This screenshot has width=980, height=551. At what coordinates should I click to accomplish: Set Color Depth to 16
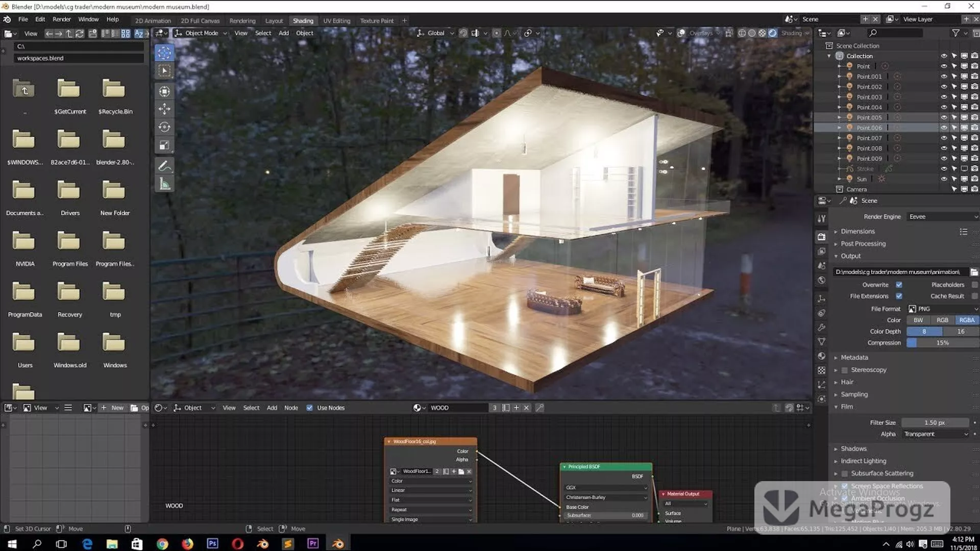(x=961, y=331)
